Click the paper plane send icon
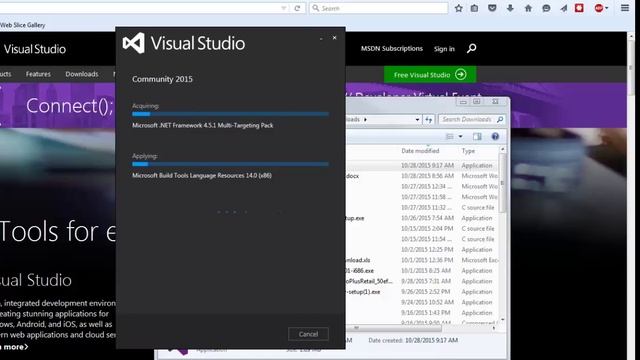 coord(564,8)
